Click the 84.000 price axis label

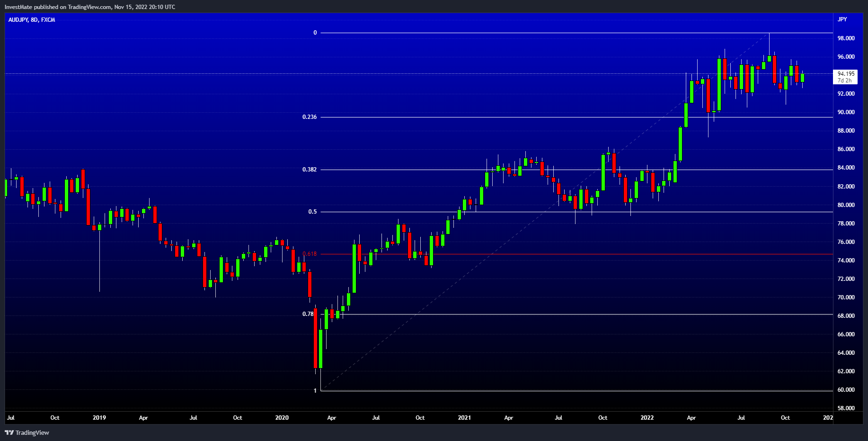[x=846, y=168]
